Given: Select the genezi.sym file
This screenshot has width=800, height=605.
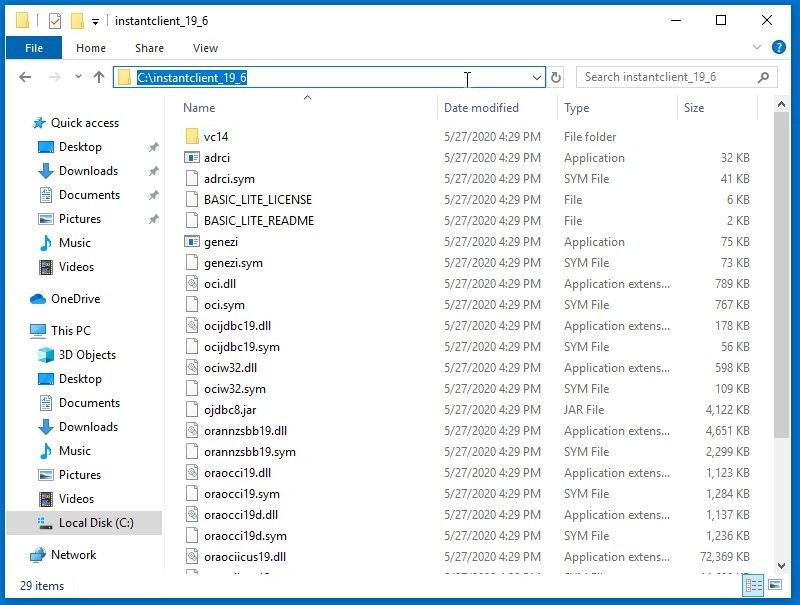Looking at the screenshot, I should pos(233,263).
